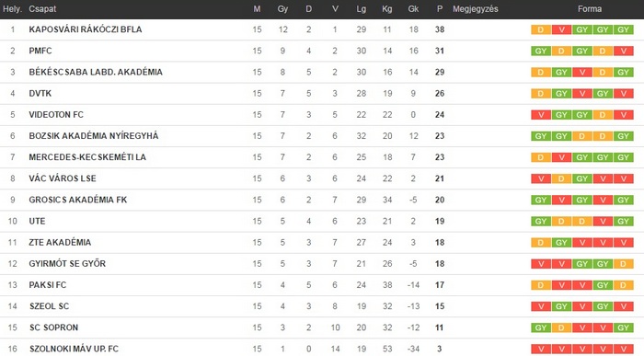Sort table by the P points column
The height and width of the screenshot is (356, 644).
pyautogui.click(x=440, y=8)
